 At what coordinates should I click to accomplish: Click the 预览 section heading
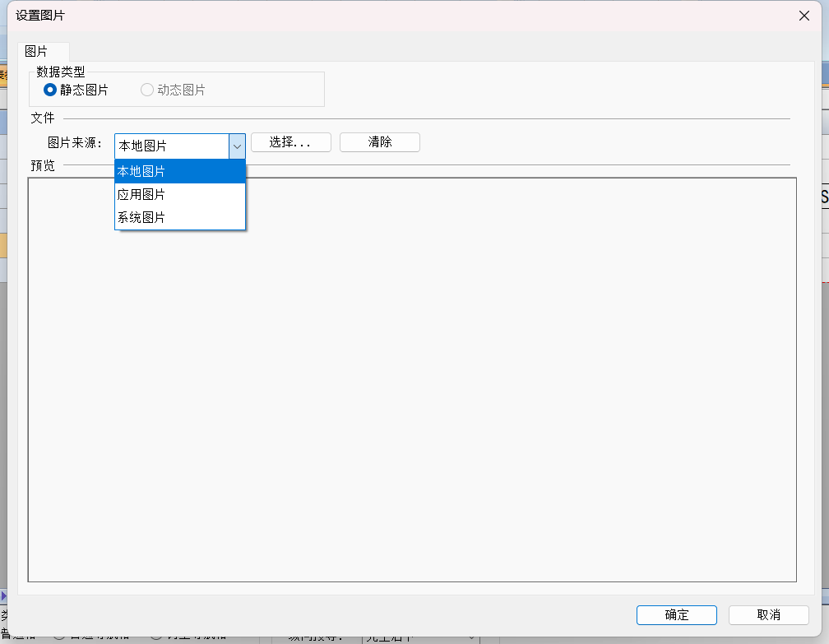pyautogui.click(x=43, y=165)
